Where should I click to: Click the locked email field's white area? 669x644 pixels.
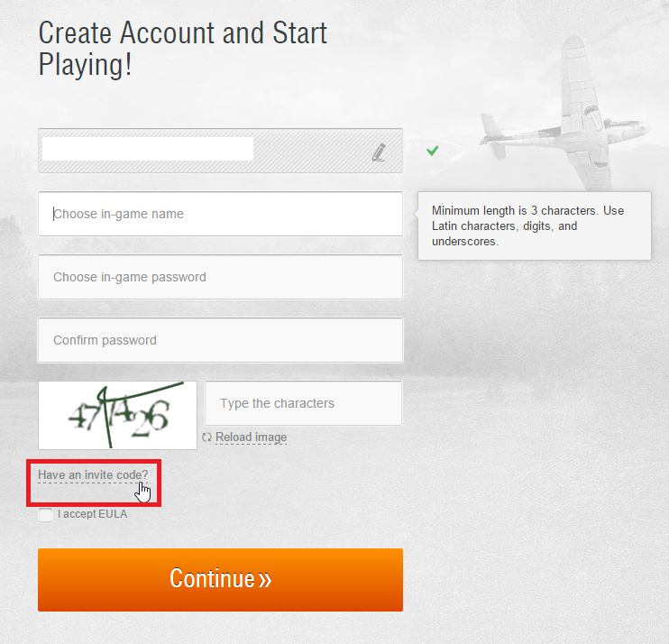pos(148,149)
